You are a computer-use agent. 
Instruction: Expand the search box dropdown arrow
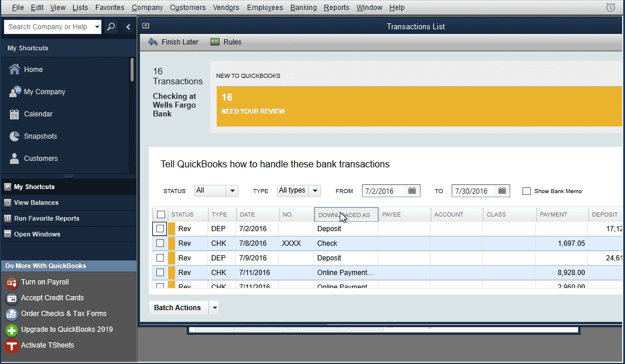click(x=97, y=27)
